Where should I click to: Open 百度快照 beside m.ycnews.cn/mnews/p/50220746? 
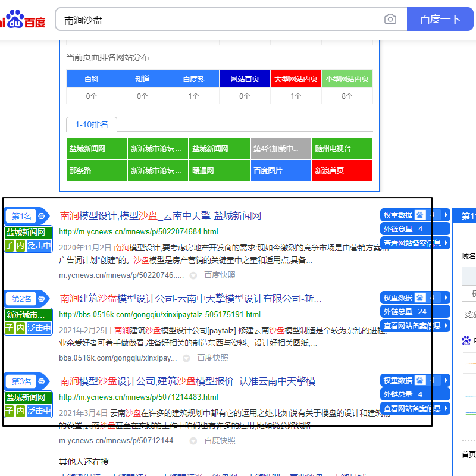click(x=220, y=275)
